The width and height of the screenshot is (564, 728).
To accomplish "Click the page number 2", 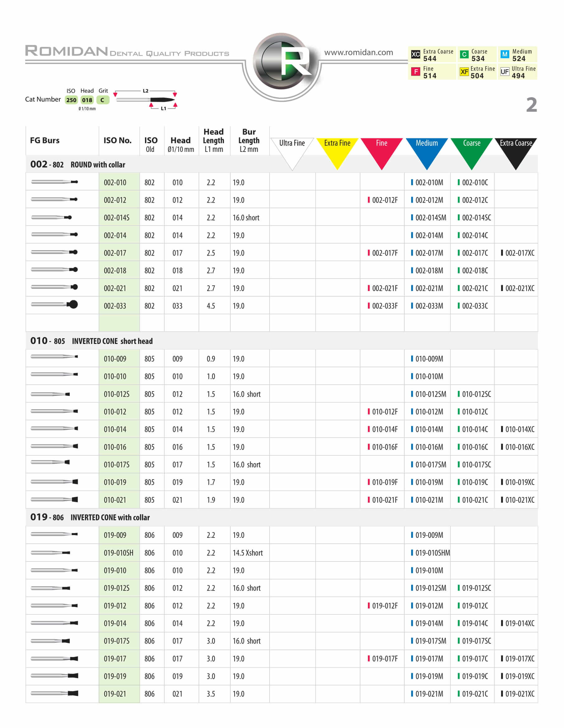I will pyautogui.click(x=531, y=105).
